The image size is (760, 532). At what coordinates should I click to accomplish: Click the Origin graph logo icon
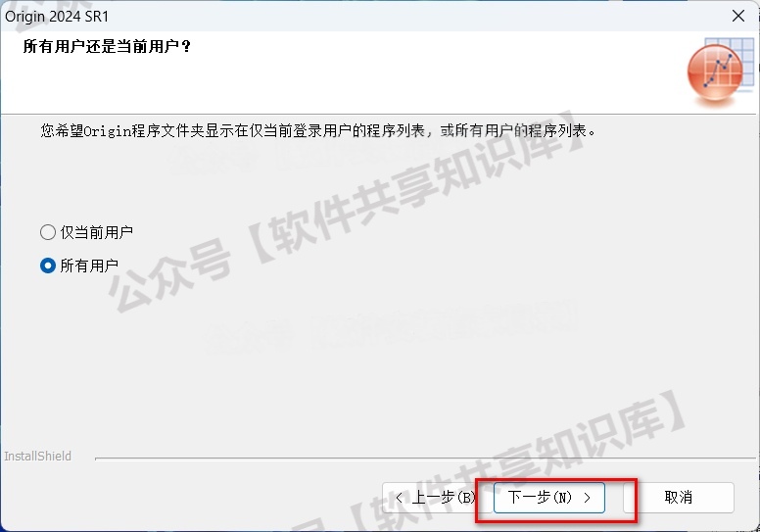tap(715, 73)
